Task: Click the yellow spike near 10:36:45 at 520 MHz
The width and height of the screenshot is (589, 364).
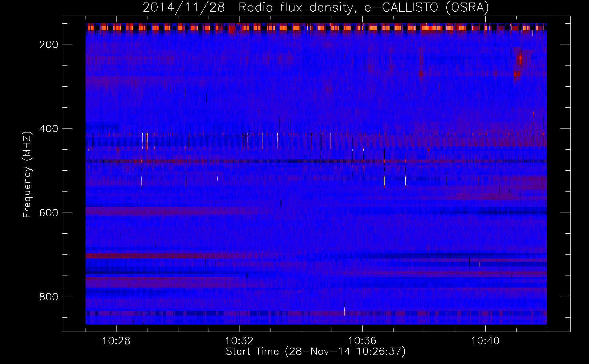Action: (384, 181)
